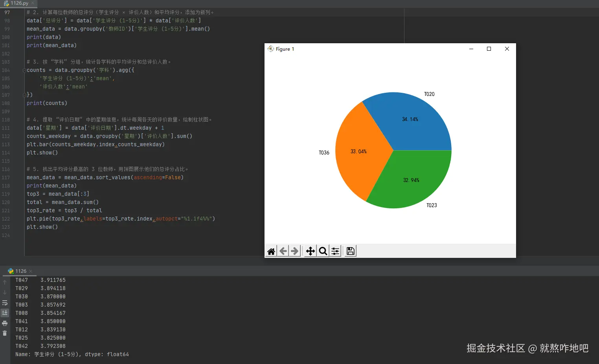This screenshot has width=599, height=364.
Task: Maximize the Figure 1 window
Action: (x=489, y=49)
